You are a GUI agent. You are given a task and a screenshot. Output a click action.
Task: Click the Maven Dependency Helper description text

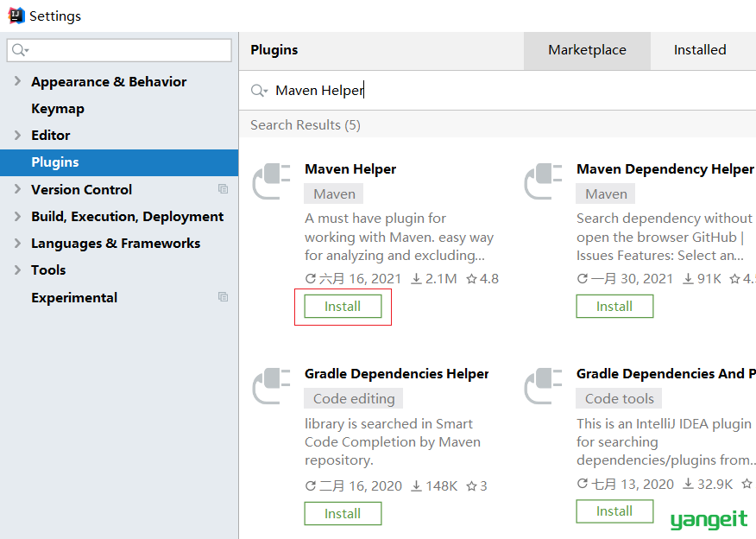coord(665,237)
